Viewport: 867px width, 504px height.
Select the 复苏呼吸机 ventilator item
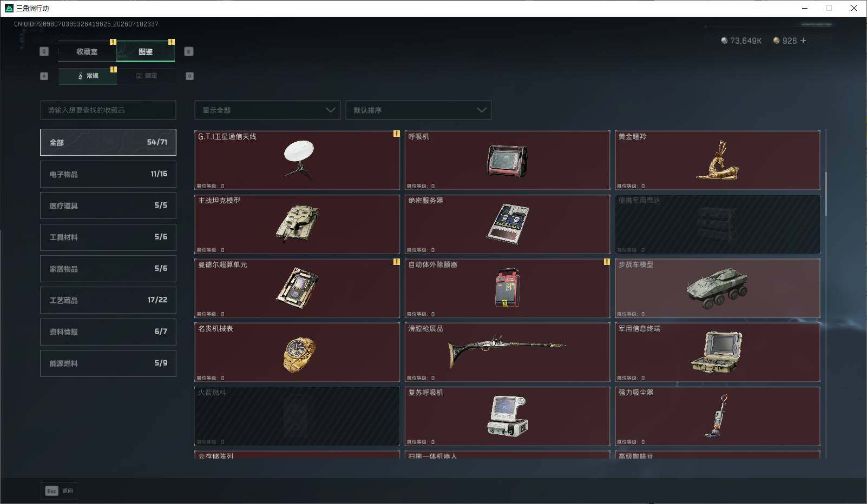(507, 416)
